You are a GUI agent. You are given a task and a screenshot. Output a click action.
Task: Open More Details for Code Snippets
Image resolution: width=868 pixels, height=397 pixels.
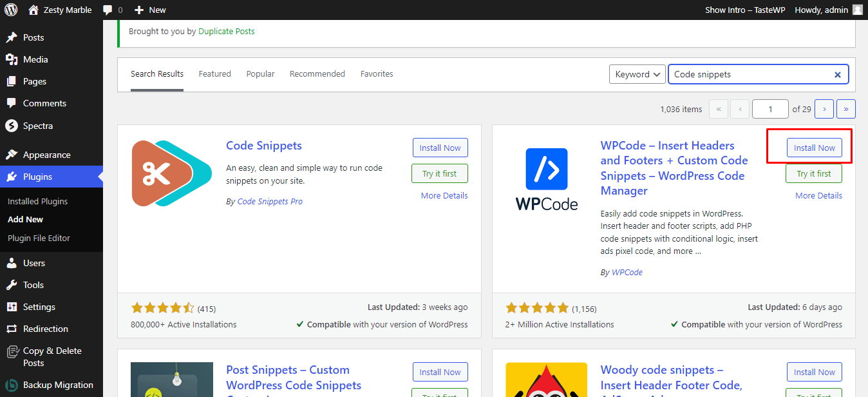(444, 195)
